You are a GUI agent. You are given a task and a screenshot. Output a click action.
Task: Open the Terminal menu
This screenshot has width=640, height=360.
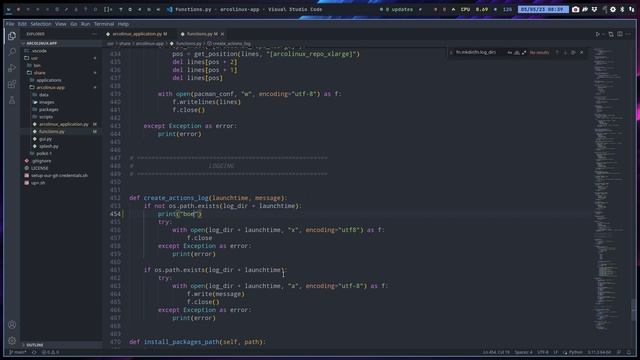pos(104,24)
